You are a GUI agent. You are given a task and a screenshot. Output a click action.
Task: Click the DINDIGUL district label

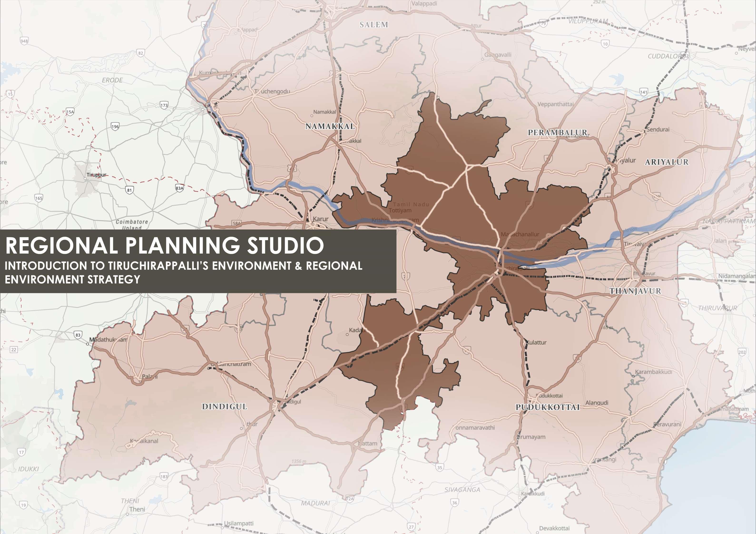coord(224,406)
